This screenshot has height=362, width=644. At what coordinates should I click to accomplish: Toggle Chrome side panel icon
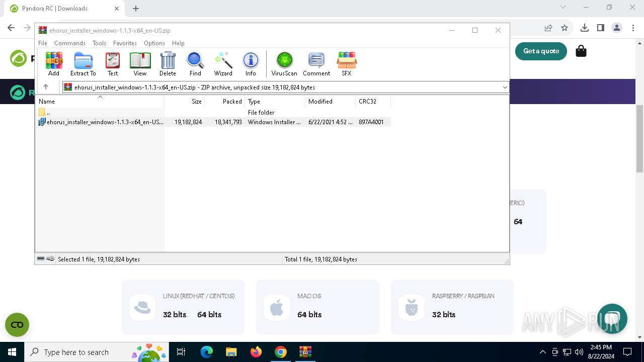point(601,28)
